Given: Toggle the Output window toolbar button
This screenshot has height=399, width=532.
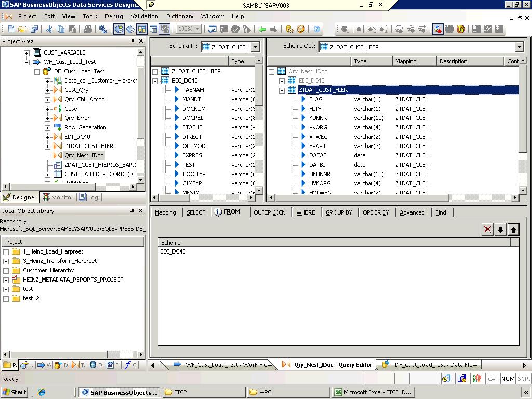Looking at the screenshot, I should pos(153,29).
